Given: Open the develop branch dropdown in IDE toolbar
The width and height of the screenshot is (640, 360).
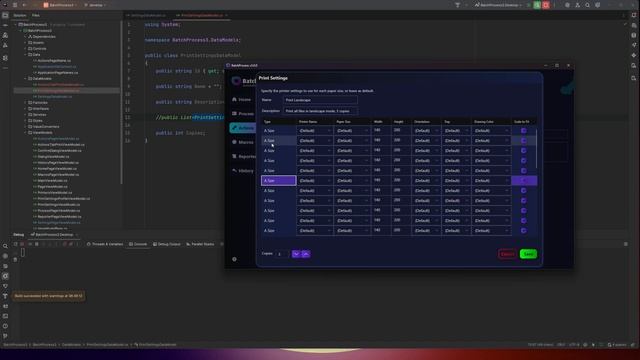Looking at the screenshot, I should coord(95,5).
